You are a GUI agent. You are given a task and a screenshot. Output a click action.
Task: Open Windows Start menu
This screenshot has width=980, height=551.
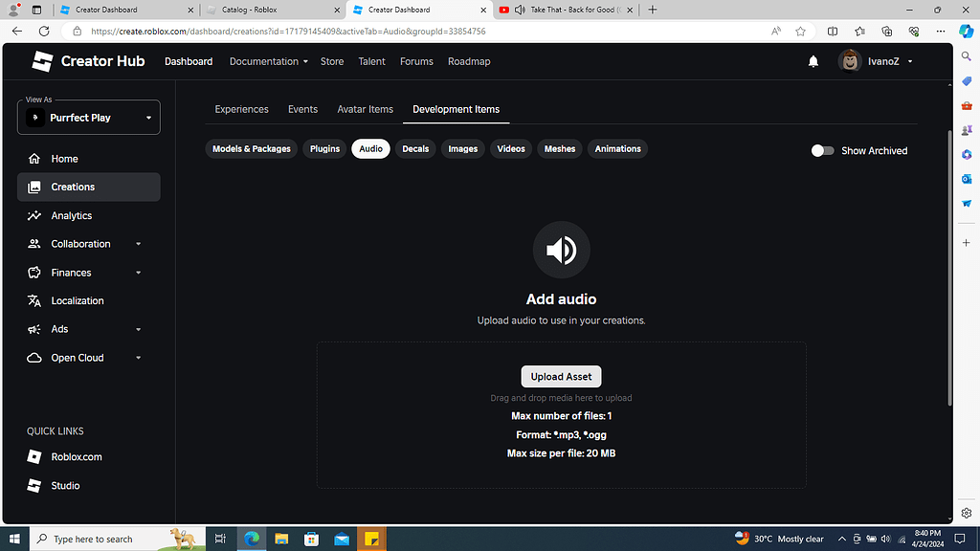tap(14, 539)
